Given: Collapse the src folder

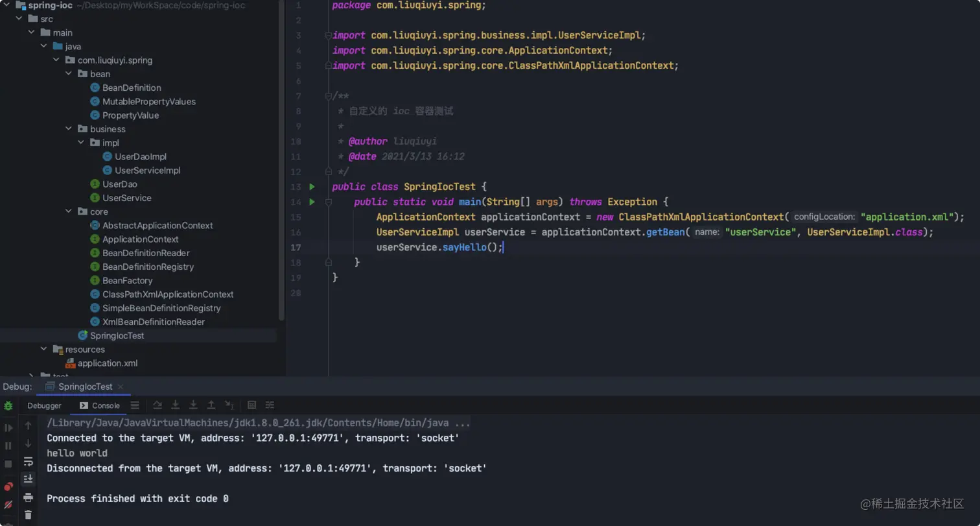Looking at the screenshot, I should [x=19, y=19].
